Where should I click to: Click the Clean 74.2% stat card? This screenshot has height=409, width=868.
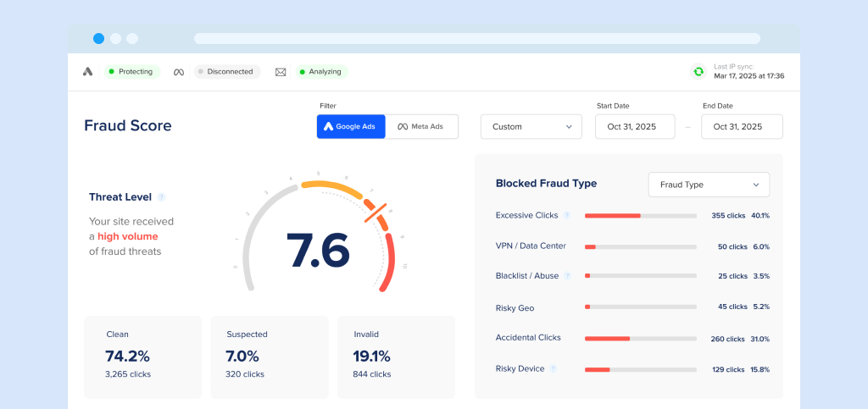(142, 356)
